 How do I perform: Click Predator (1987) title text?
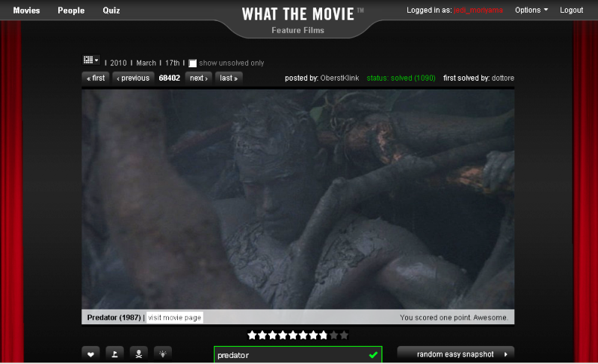(x=114, y=318)
